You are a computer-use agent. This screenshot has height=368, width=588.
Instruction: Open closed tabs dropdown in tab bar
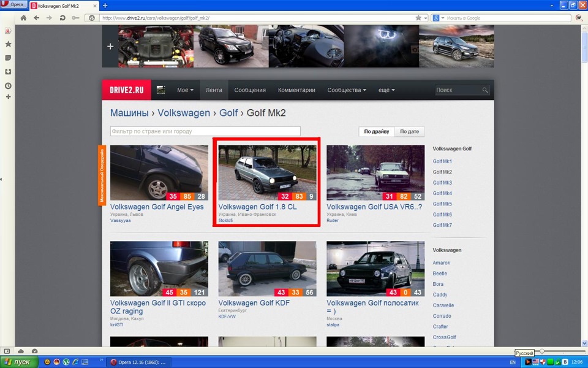552,6
